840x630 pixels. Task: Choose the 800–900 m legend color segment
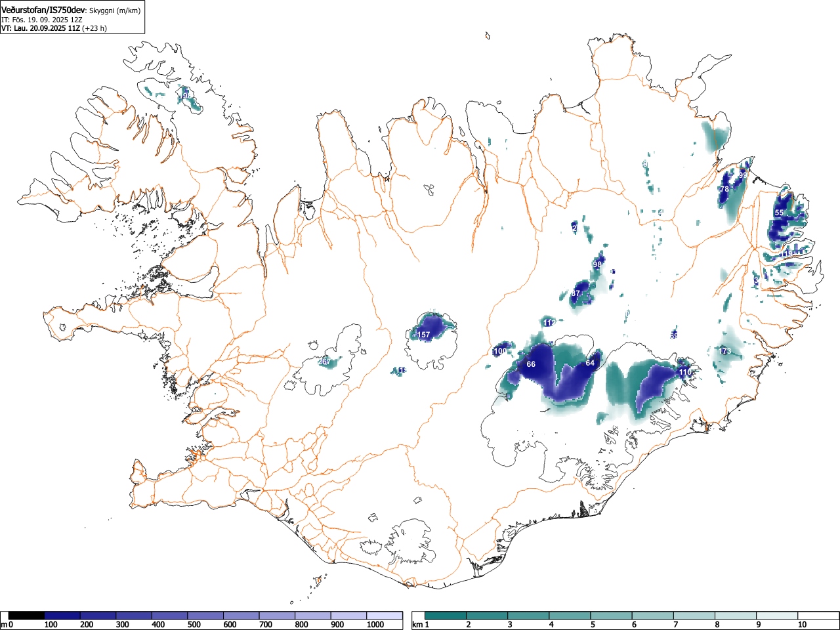coord(313,616)
